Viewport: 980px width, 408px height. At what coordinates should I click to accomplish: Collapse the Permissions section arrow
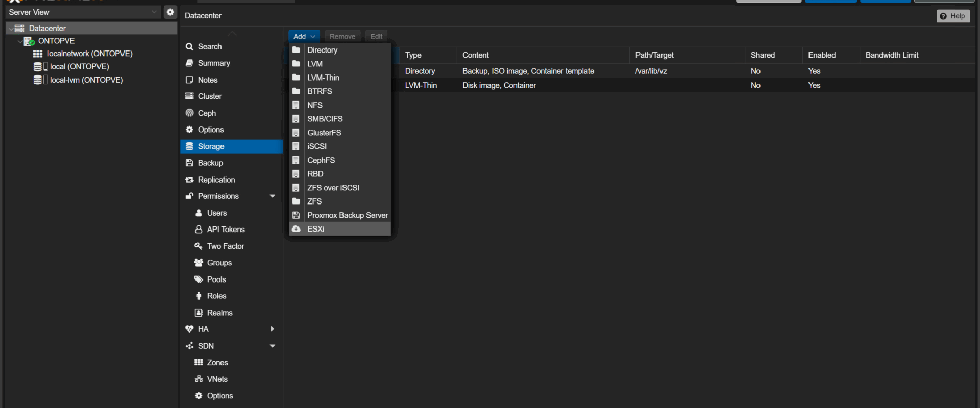(273, 196)
